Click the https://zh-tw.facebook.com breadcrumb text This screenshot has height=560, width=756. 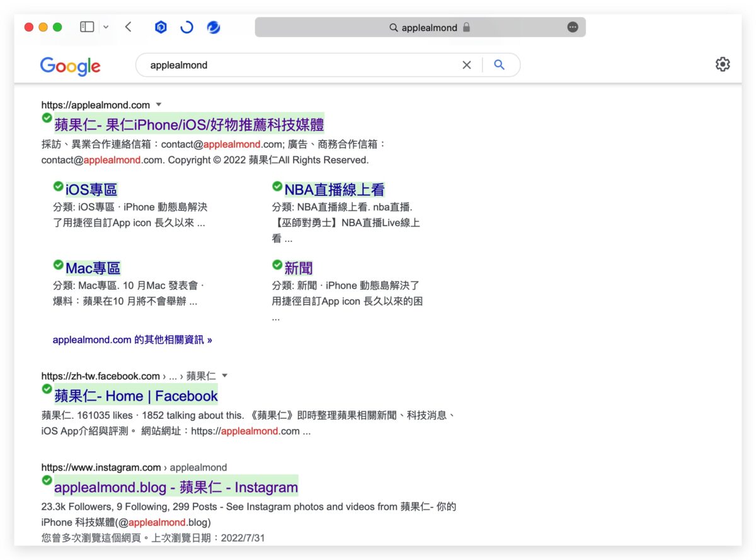[101, 376]
